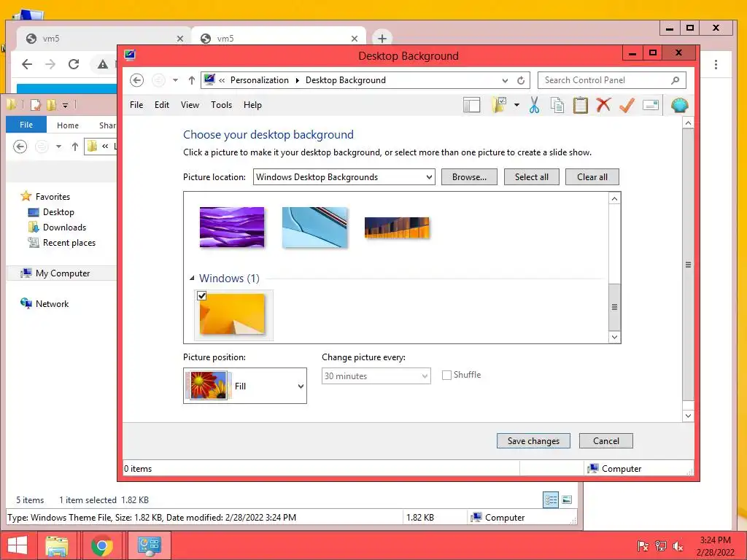Click the Save changes button
The height and width of the screenshot is (560, 747).
click(x=533, y=440)
